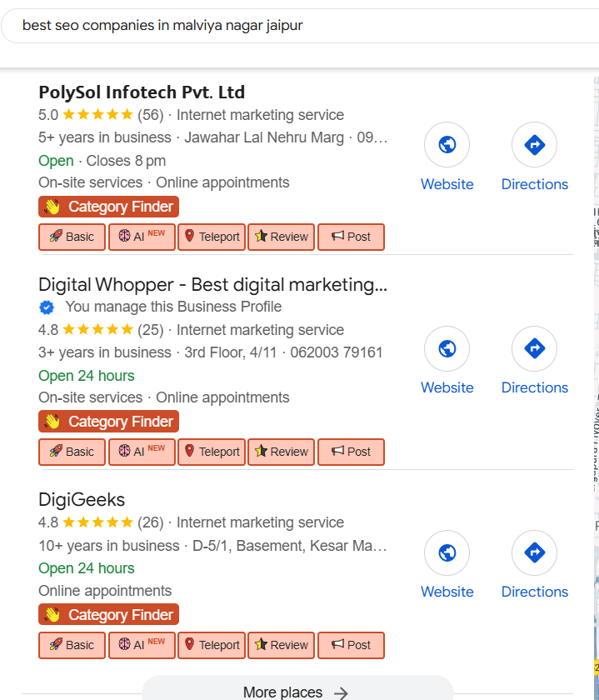599x700 pixels.
Task: Click the verified badge on Digital Whopper
Action: pos(47,307)
